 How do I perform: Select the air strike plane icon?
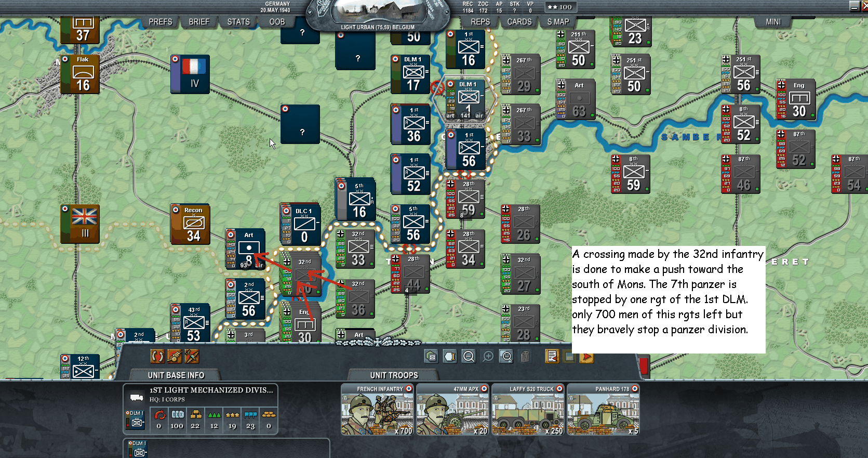(x=192, y=356)
